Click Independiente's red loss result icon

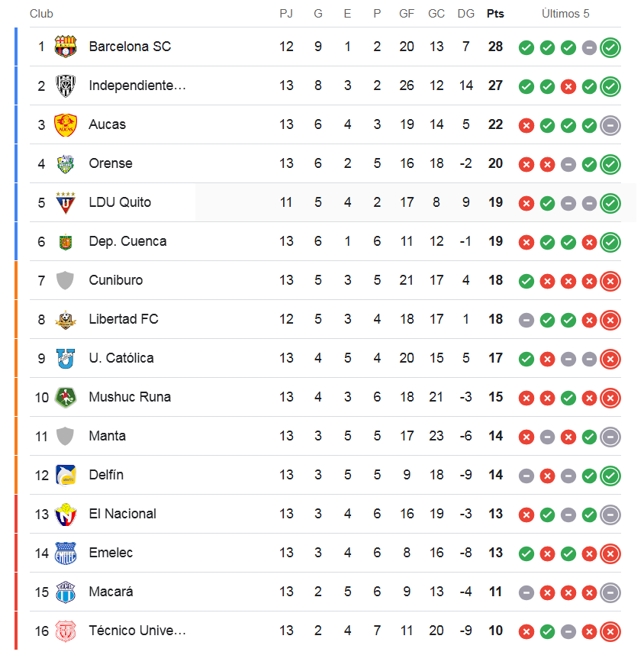[x=568, y=86]
